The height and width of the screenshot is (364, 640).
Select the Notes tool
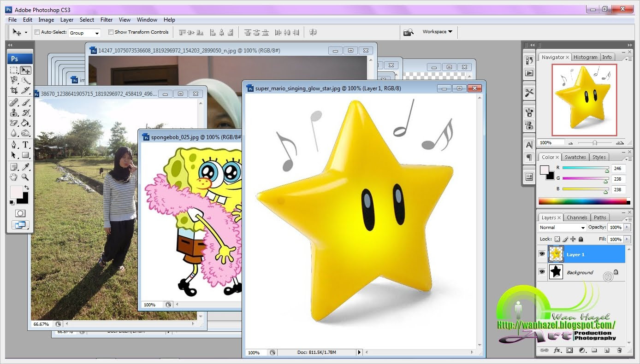[14, 167]
